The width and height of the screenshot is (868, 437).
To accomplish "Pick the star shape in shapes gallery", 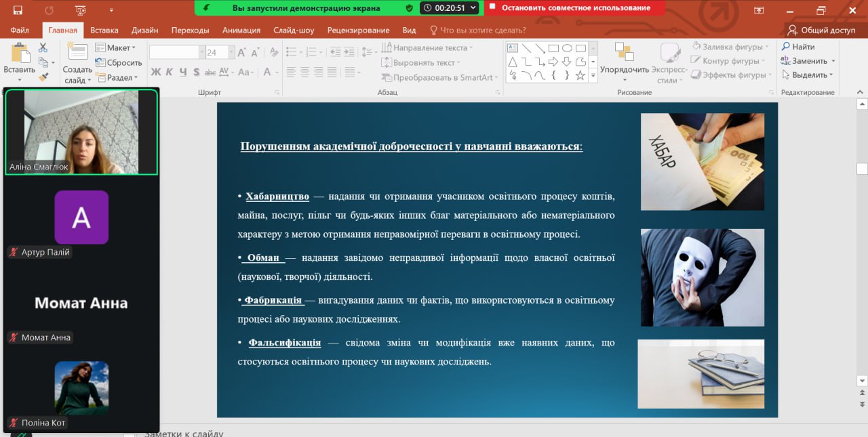I will pos(580,75).
